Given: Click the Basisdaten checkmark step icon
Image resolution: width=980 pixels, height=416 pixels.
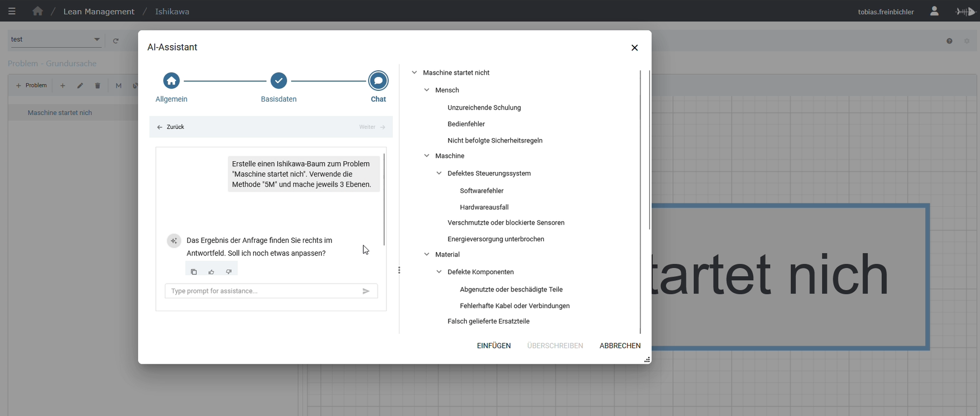Looking at the screenshot, I should click(x=278, y=81).
